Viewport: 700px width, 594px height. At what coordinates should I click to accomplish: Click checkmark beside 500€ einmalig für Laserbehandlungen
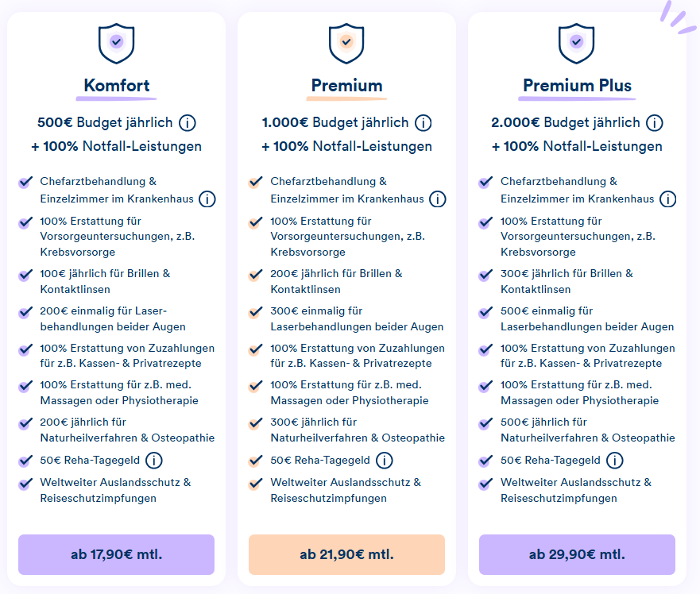[485, 312]
